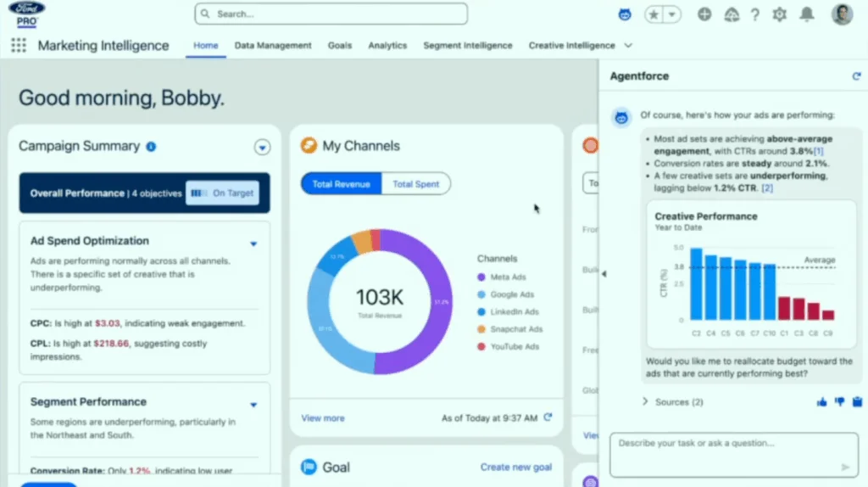Open Agentforce from the header astro icon
Screen dimensions: 868x487
click(x=625, y=14)
